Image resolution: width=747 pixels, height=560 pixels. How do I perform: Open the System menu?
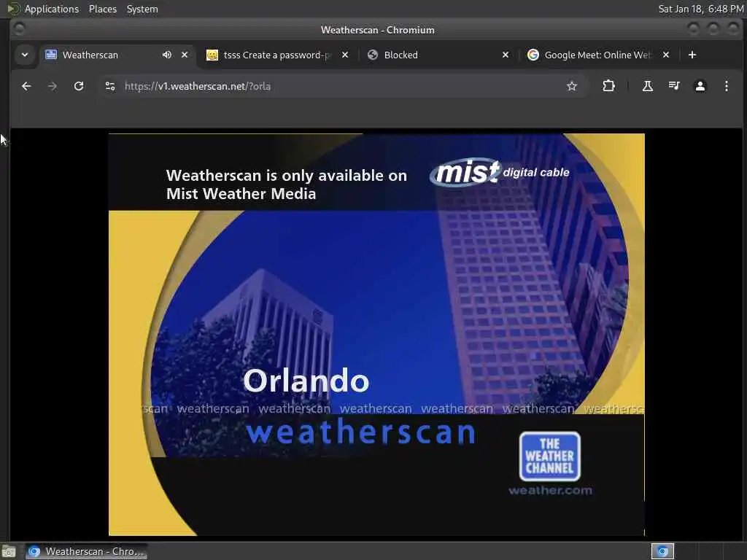coord(142,9)
